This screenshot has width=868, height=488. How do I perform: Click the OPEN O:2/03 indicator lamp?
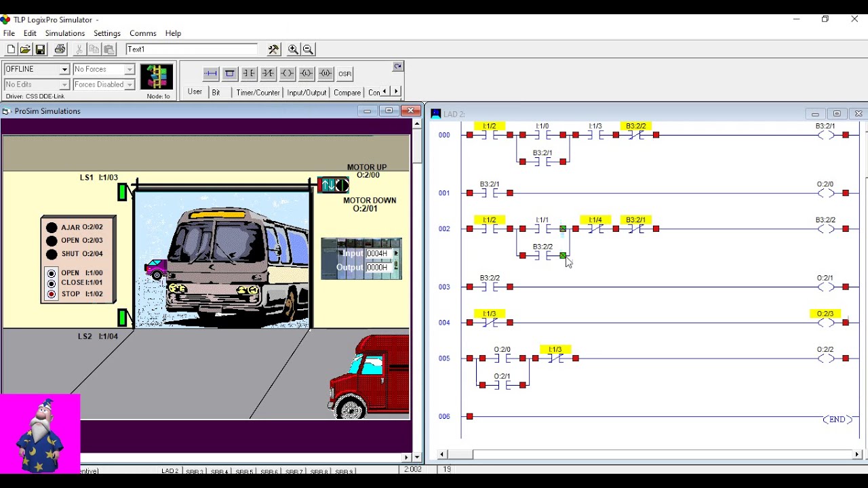click(52, 241)
